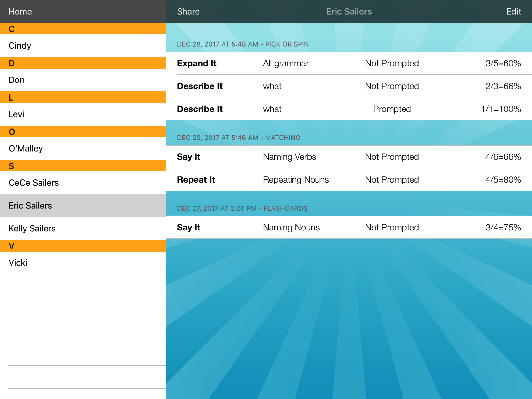
Task: Click the Flashcards session date header
Action: [242, 208]
